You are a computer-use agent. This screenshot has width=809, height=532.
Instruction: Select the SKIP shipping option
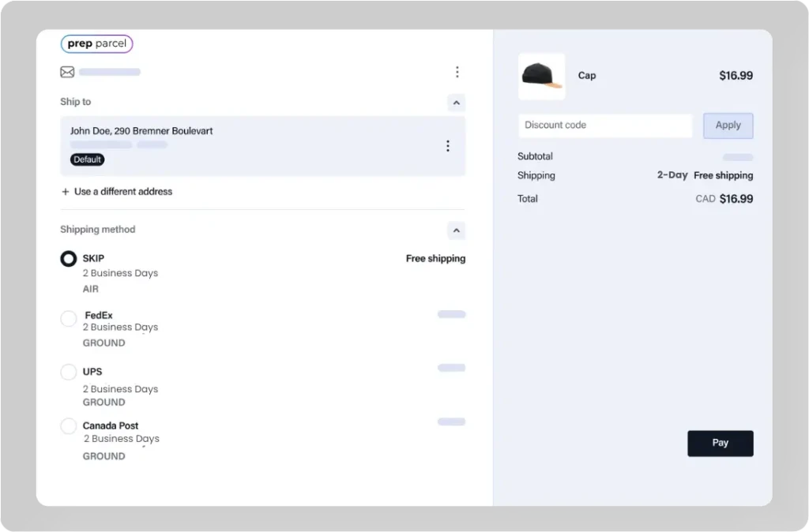tap(69, 259)
